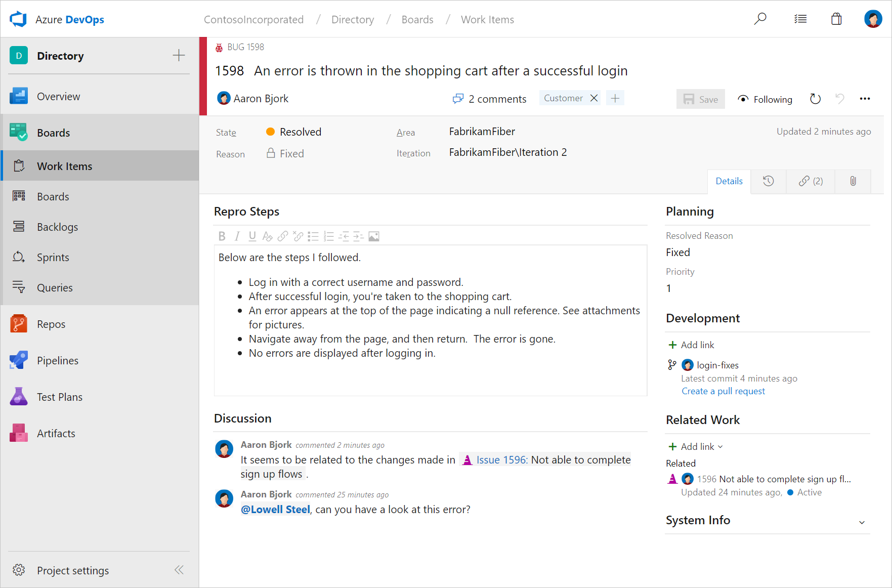Go to Overview in sidebar

point(100,96)
